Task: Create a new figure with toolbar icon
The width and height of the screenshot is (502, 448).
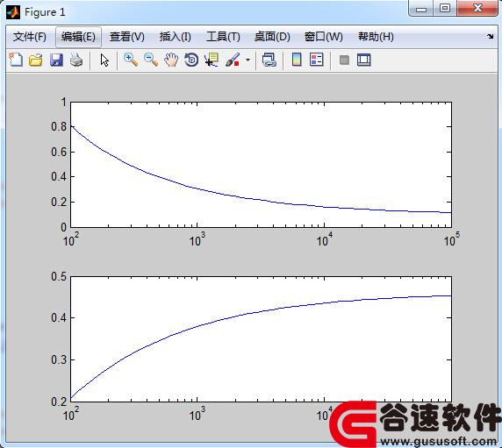Action: (x=16, y=60)
